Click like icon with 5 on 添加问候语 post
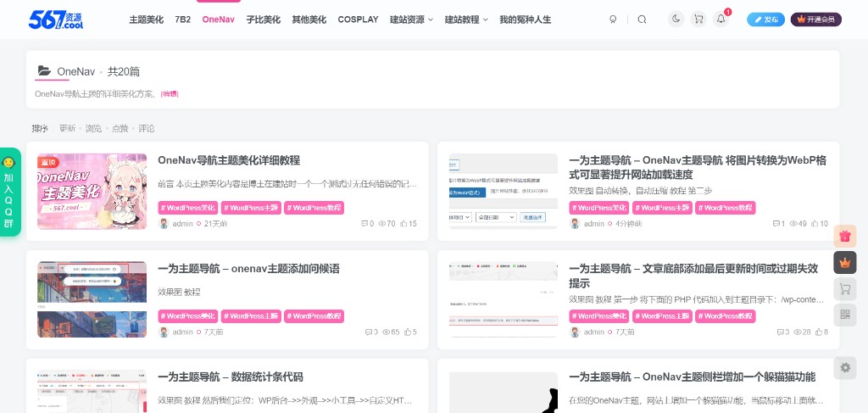The image size is (868, 413). [x=408, y=332]
